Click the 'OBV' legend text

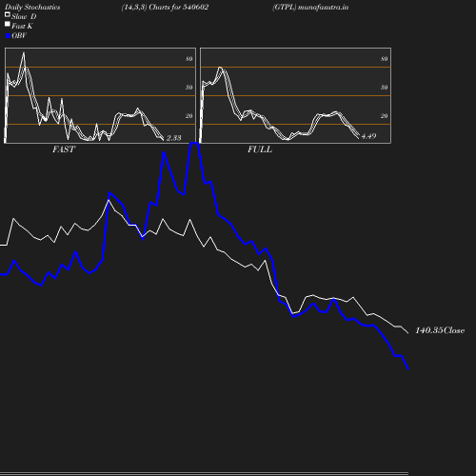point(19,36)
